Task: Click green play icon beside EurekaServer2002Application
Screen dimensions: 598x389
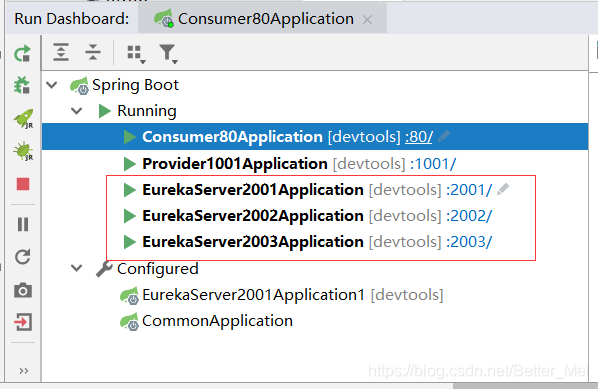Action: [130, 216]
